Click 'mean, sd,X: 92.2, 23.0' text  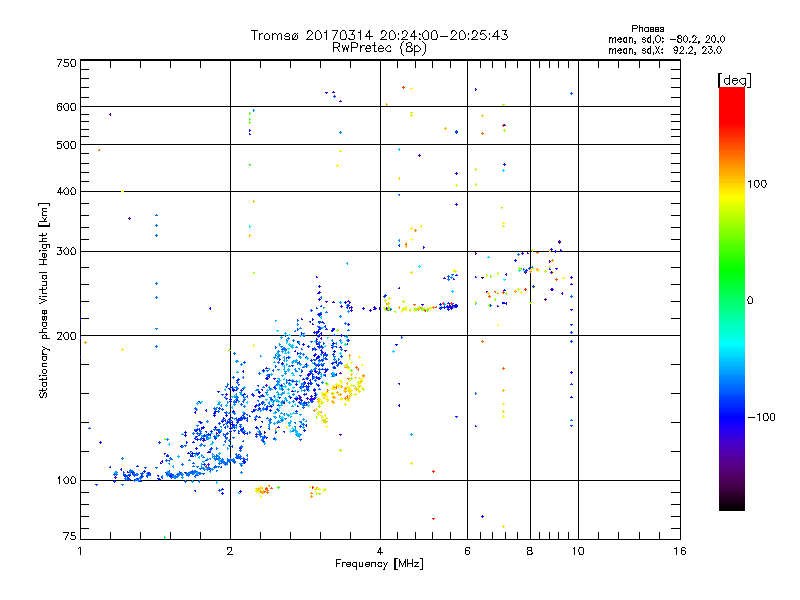point(665,50)
